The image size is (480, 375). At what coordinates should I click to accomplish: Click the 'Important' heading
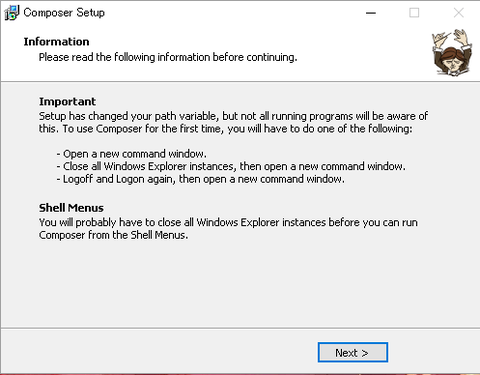click(x=67, y=101)
